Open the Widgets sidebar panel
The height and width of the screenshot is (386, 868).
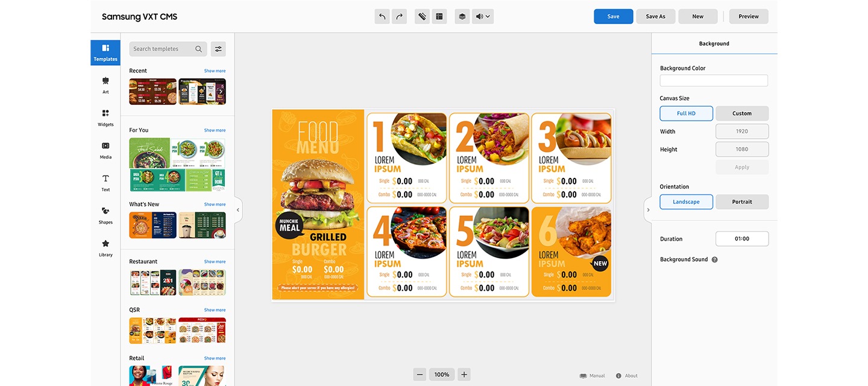pos(105,118)
